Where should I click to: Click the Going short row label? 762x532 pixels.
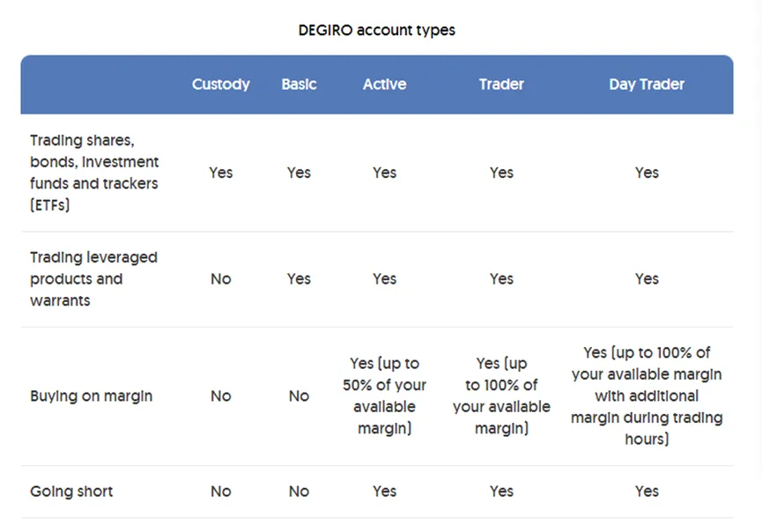(x=71, y=491)
